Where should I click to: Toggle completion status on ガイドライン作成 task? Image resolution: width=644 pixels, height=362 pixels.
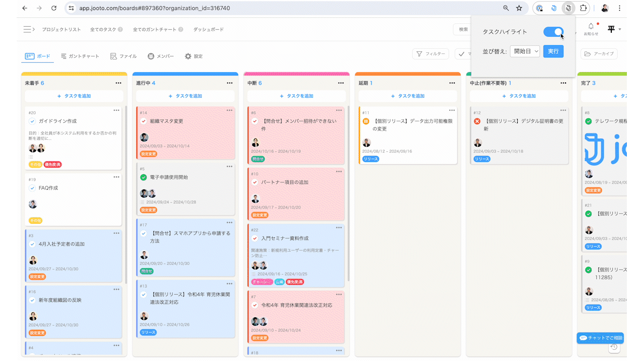pyautogui.click(x=32, y=121)
